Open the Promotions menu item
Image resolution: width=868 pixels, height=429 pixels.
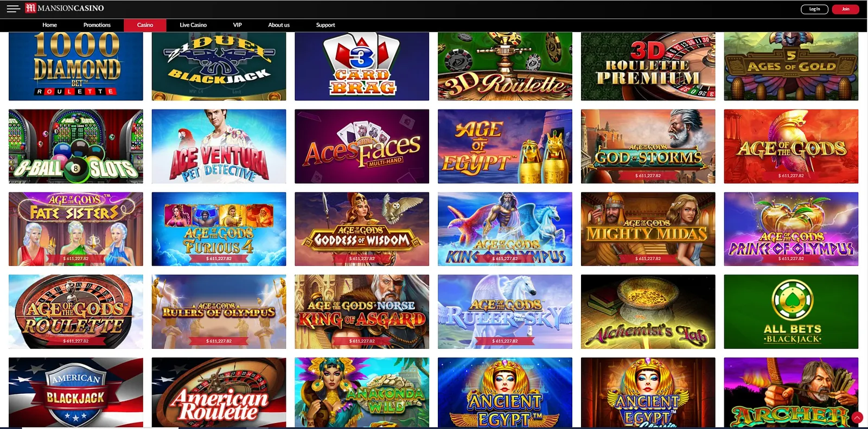click(x=97, y=25)
